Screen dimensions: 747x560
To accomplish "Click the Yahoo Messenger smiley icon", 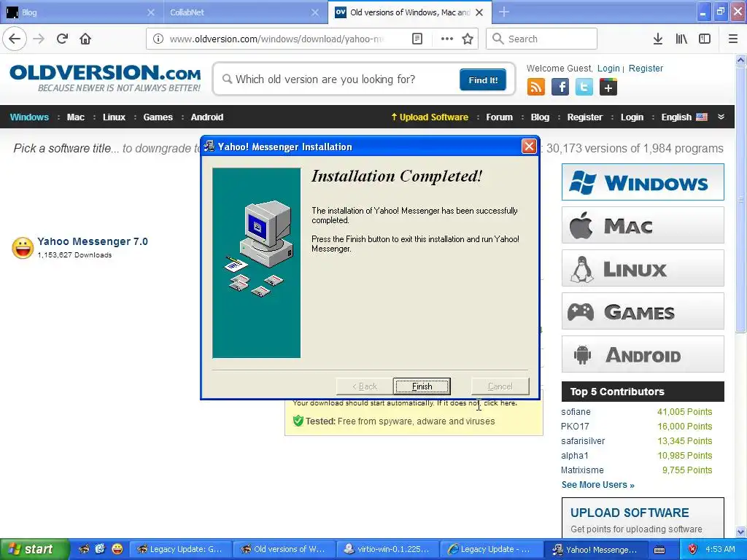I will coord(23,248).
